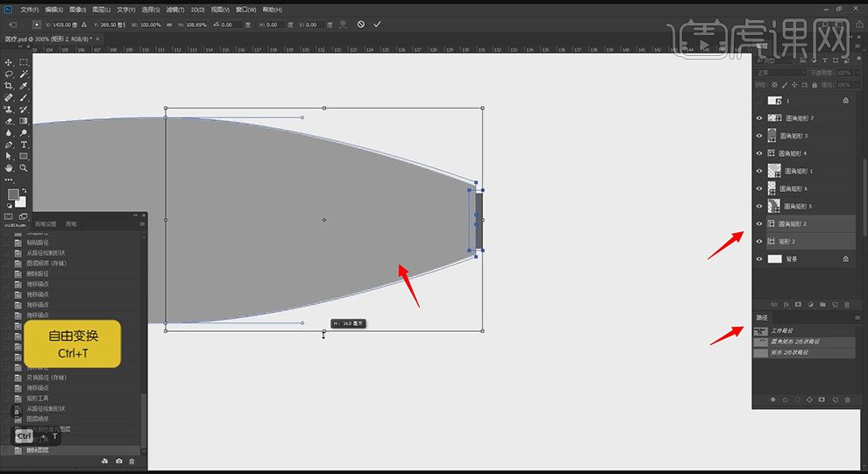The width and height of the screenshot is (868, 474).
Task: Delete path using Paths panel trash icon
Action: 847,400
